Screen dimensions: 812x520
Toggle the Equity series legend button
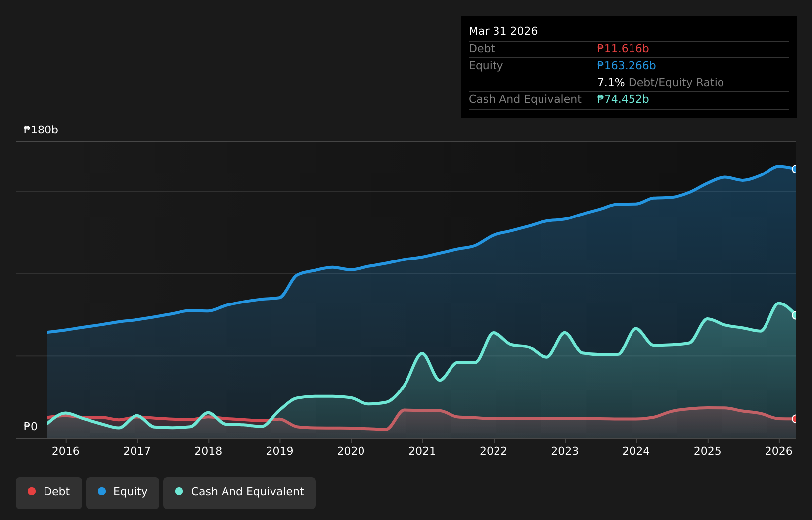tap(123, 493)
